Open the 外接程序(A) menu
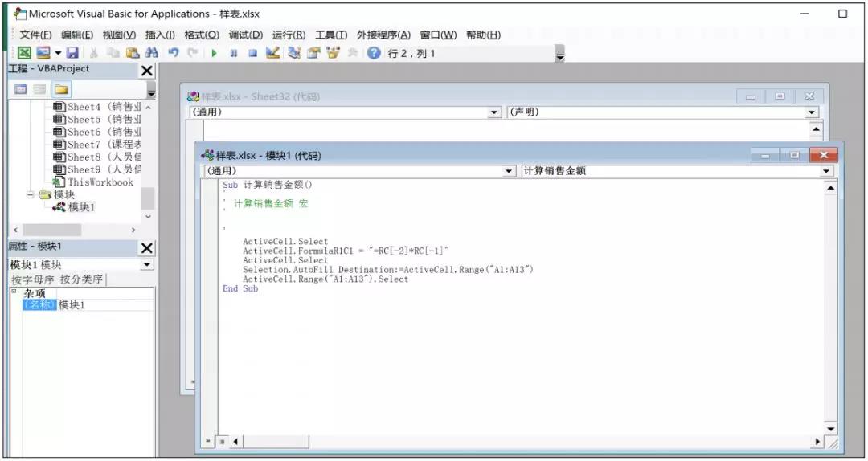Viewport: 868px width, 461px height. pyautogui.click(x=383, y=35)
